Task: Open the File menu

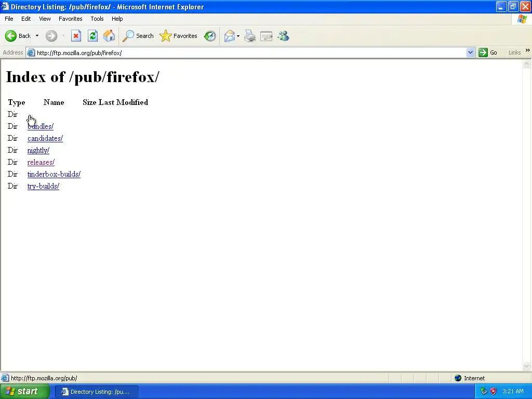Action: click(x=9, y=19)
